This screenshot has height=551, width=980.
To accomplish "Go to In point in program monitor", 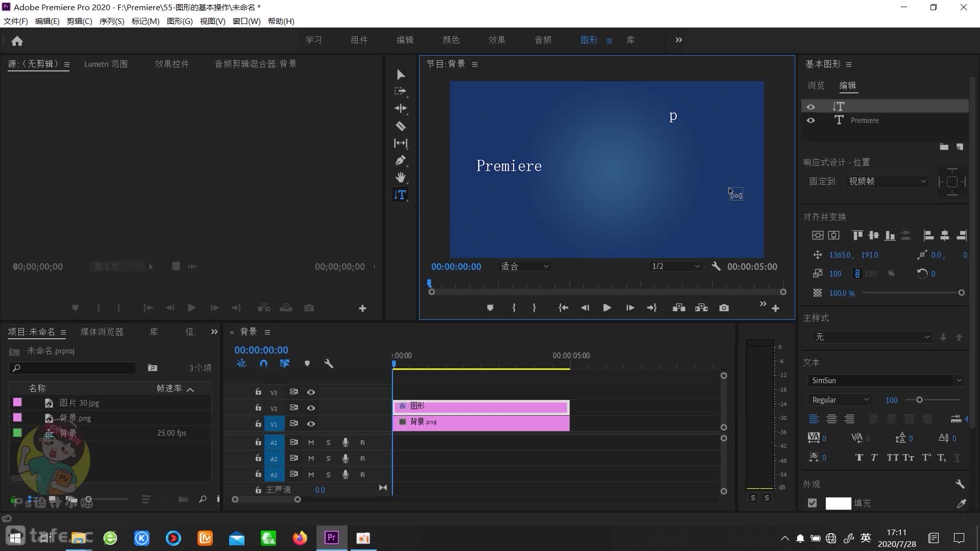I will click(563, 308).
